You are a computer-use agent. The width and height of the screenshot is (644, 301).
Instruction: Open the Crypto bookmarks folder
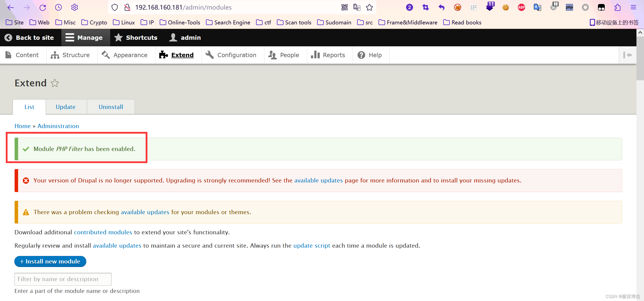94,22
